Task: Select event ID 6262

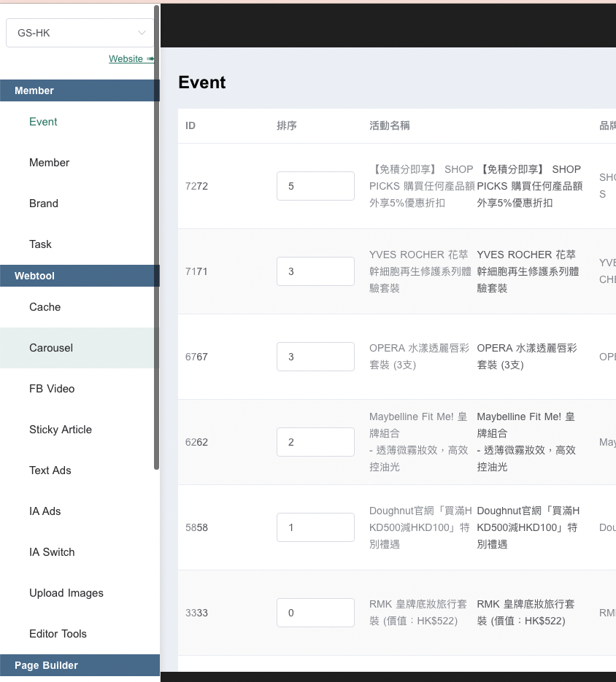Action: 197,442
